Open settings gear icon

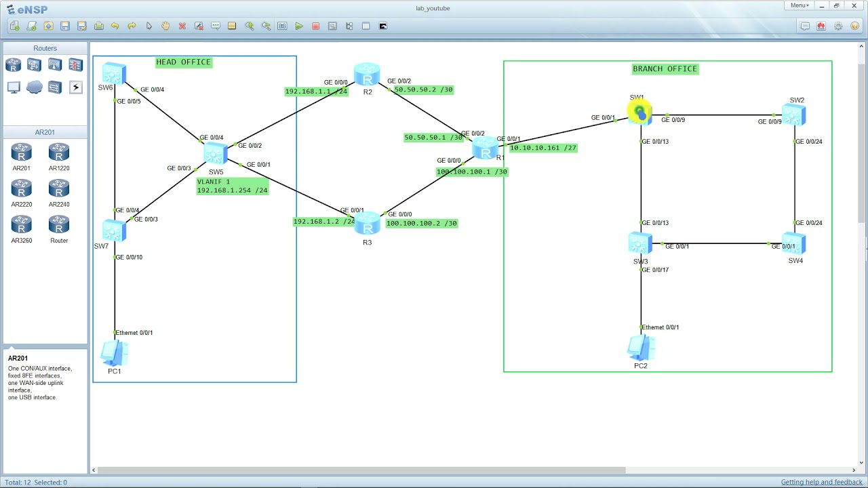point(838,26)
